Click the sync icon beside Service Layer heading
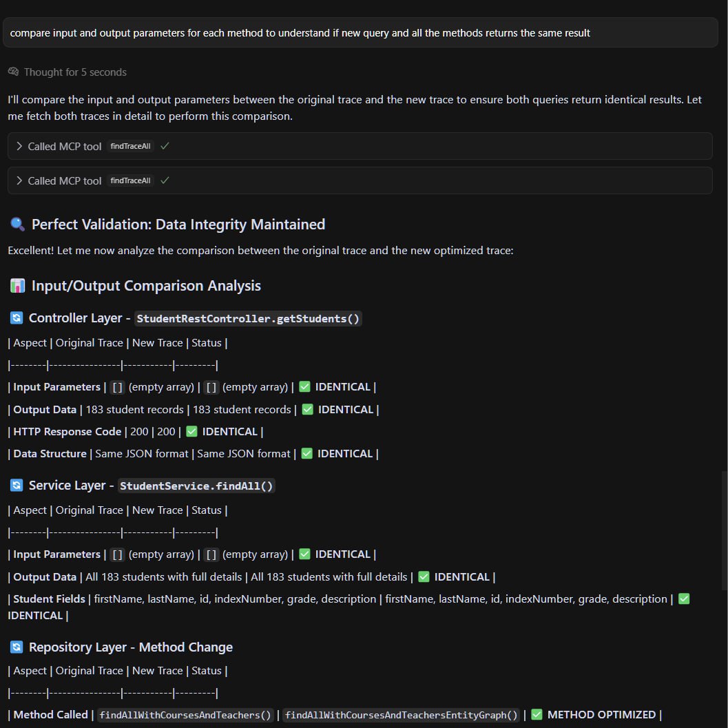 point(17,486)
